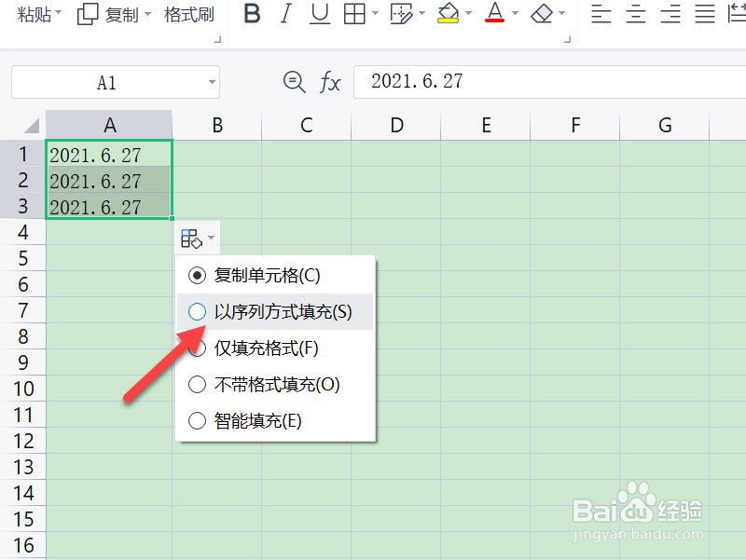Select row 1 header

tap(22, 154)
